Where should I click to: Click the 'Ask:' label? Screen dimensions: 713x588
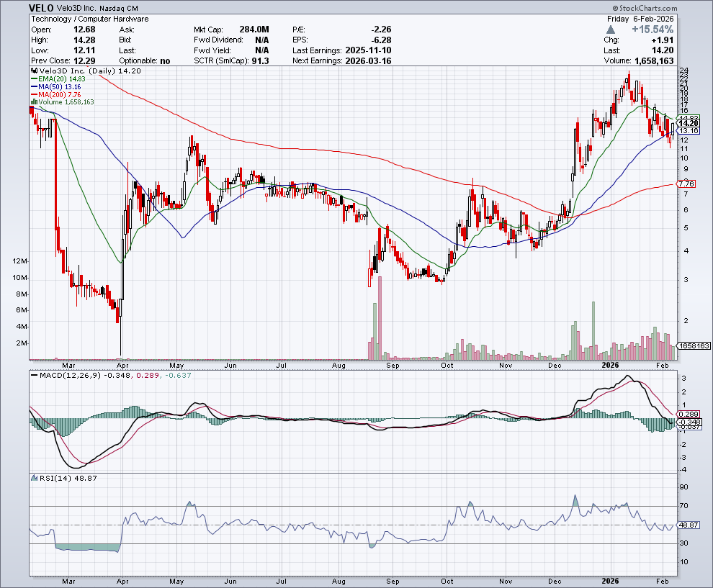pos(127,30)
